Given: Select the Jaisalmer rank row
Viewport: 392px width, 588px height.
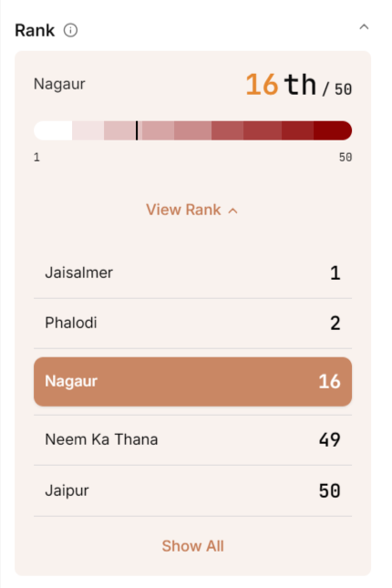Looking at the screenshot, I should 193,273.
